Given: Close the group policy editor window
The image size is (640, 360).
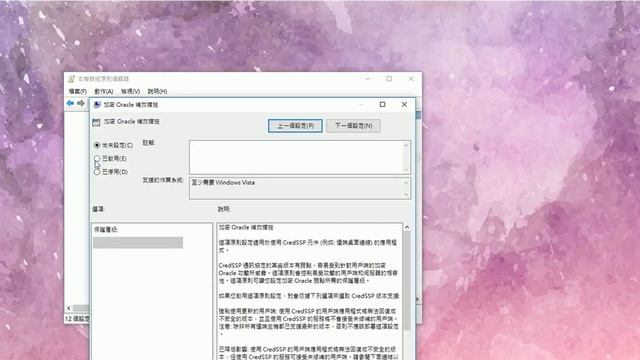Looking at the screenshot, I should (x=411, y=79).
